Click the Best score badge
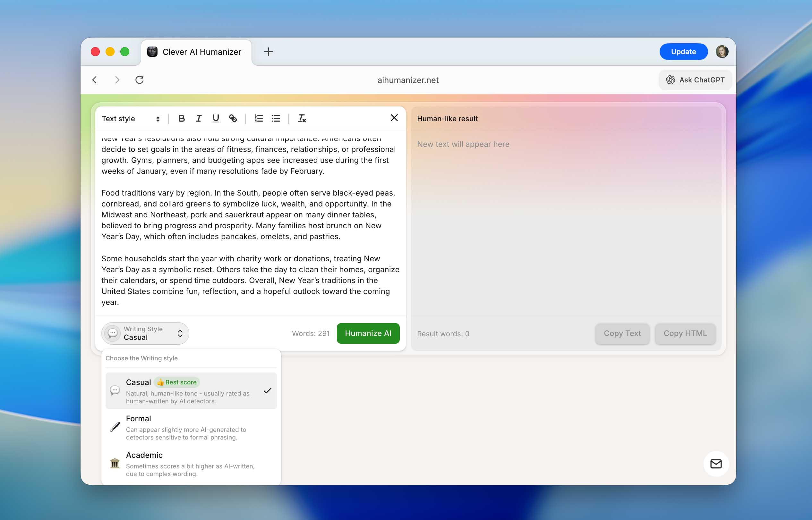Image resolution: width=812 pixels, height=520 pixels. (x=177, y=382)
